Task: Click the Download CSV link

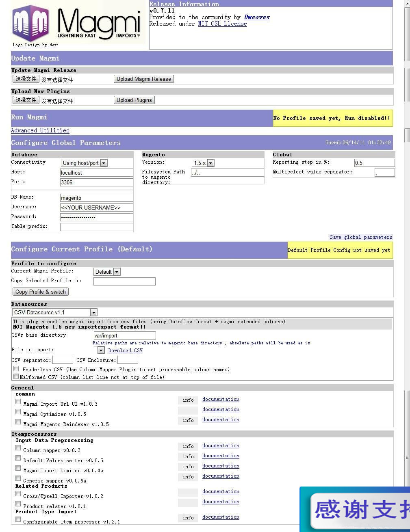Action: pyautogui.click(x=126, y=350)
